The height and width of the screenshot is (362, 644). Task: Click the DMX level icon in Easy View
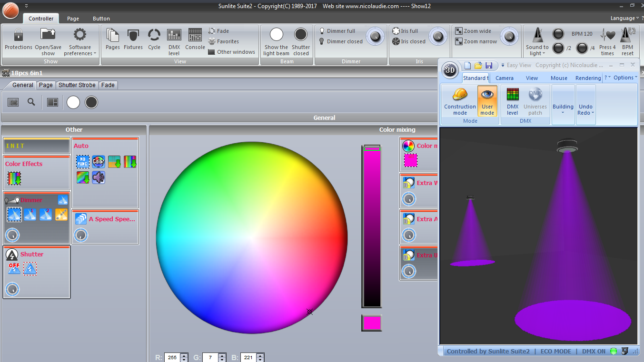(x=513, y=95)
